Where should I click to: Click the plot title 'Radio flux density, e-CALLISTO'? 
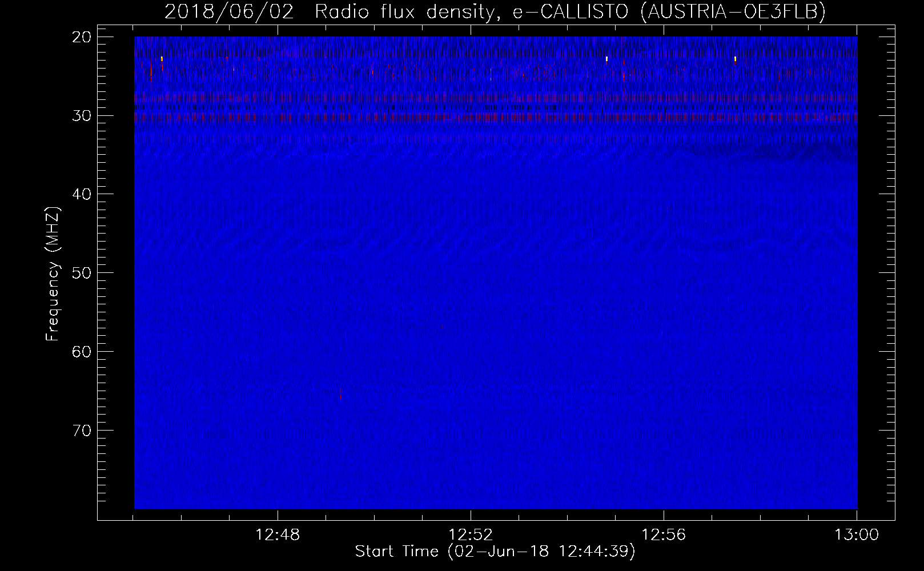pos(471,11)
